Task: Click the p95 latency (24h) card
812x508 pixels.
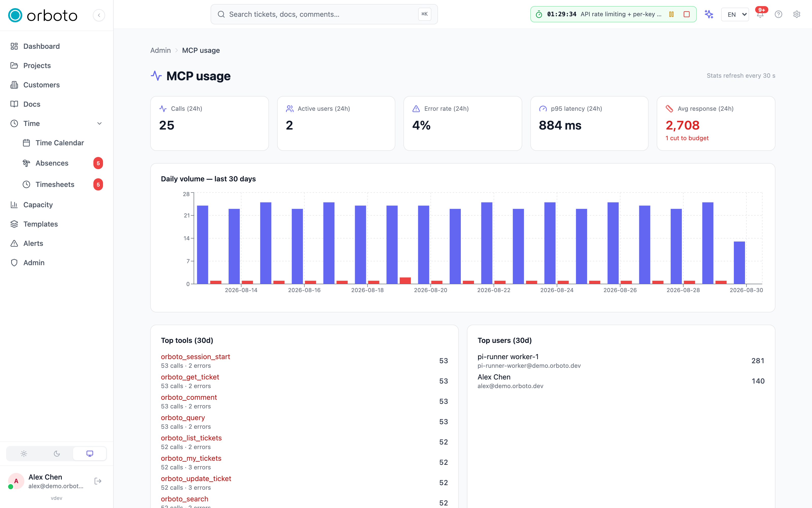Action: click(589, 123)
